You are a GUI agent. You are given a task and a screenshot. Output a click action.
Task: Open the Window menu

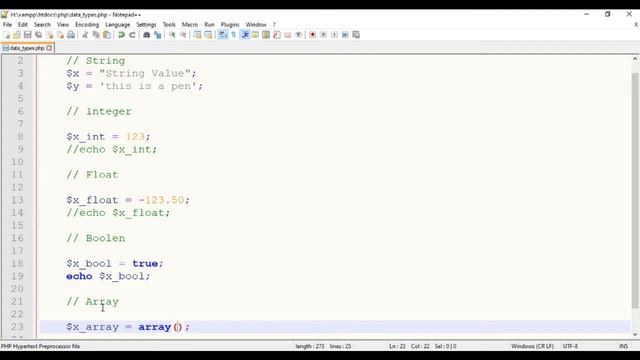click(x=256, y=24)
